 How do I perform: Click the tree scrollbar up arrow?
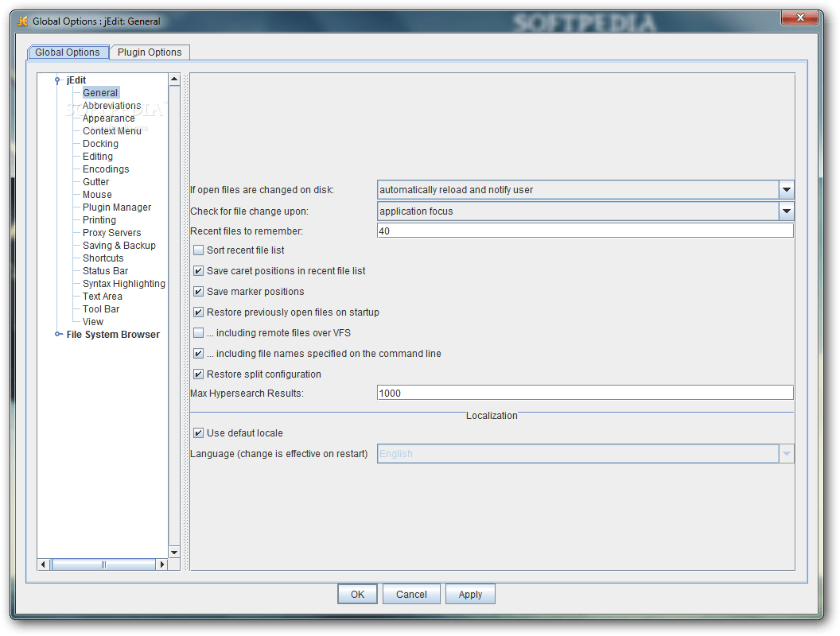pyautogui.click(x=174, y=79)
